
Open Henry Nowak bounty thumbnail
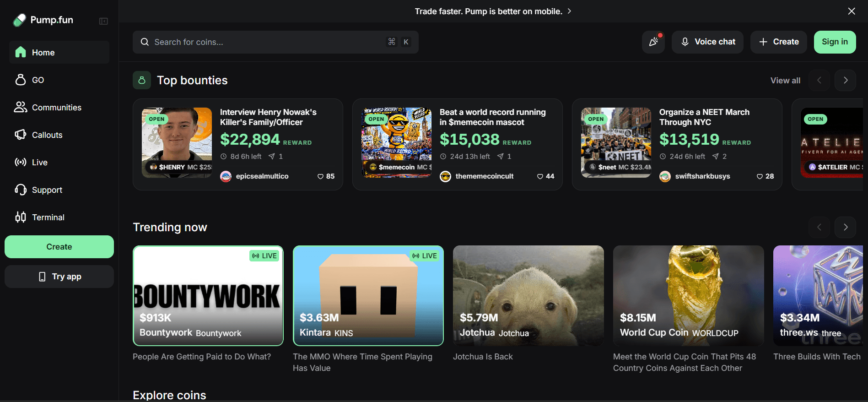177,142
